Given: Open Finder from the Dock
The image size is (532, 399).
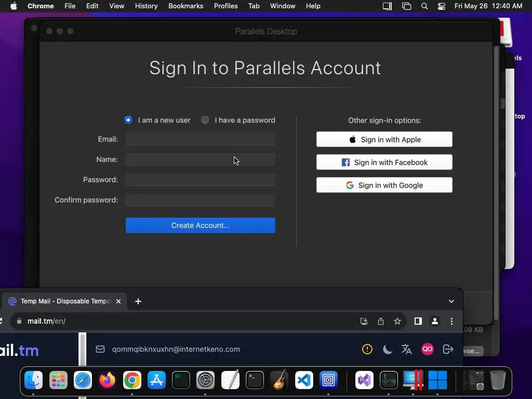Looking at the screenshot, I should tap(34, 380).
